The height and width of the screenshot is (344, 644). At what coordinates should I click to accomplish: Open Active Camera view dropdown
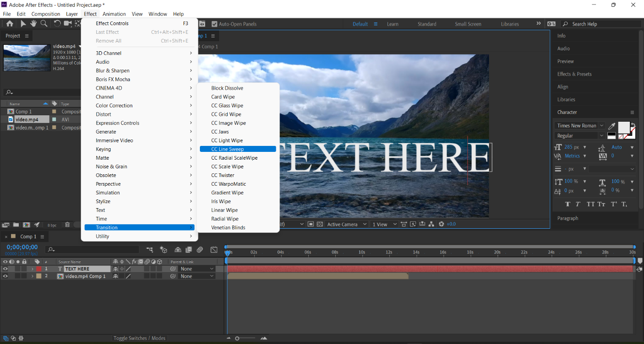click(347, 224)
